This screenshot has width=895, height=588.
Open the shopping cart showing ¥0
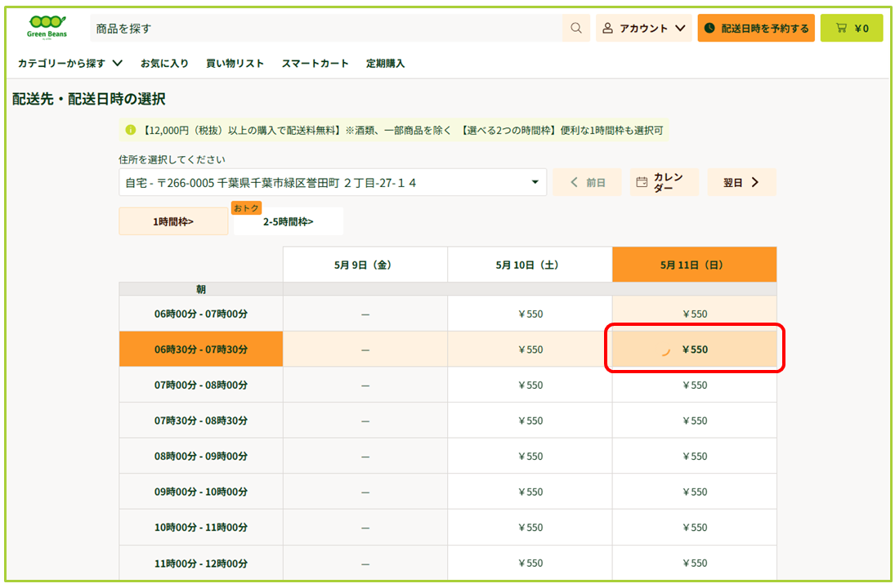(852, 28)
